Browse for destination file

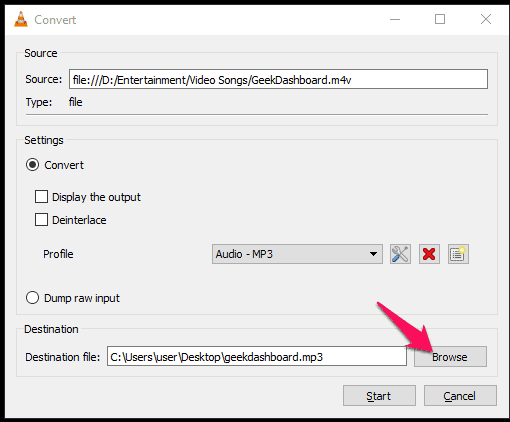450,357
